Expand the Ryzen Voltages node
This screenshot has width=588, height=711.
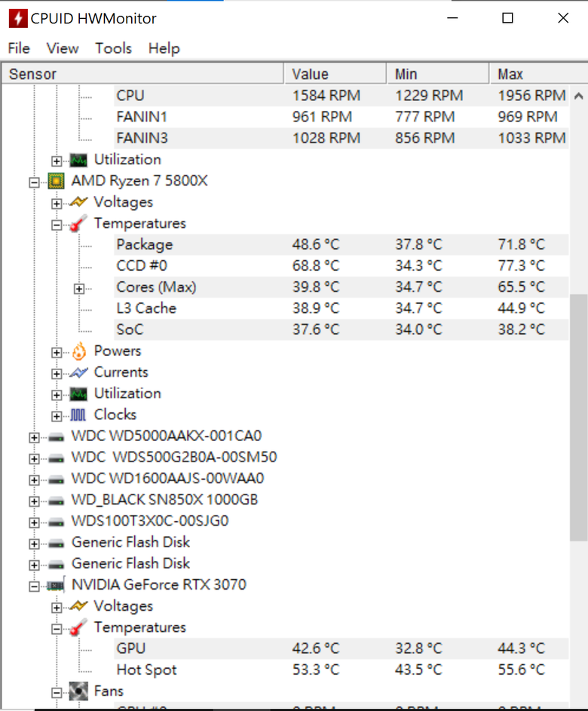[57, 204]
